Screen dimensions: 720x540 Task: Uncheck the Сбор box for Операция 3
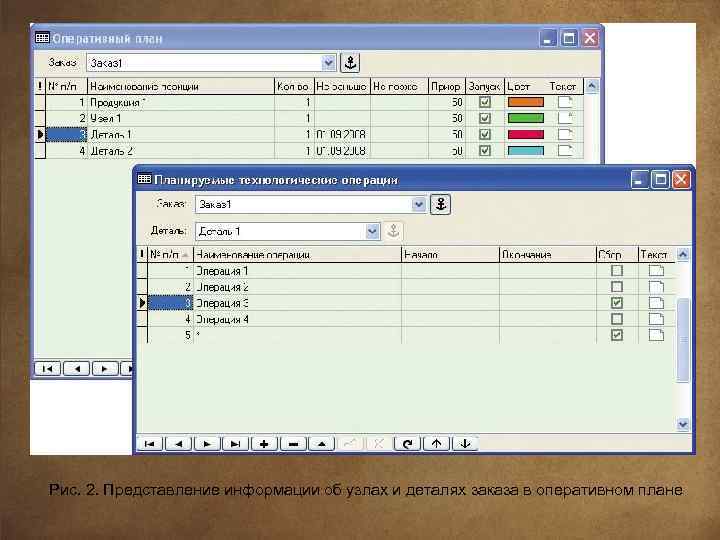tap(617, 303)
